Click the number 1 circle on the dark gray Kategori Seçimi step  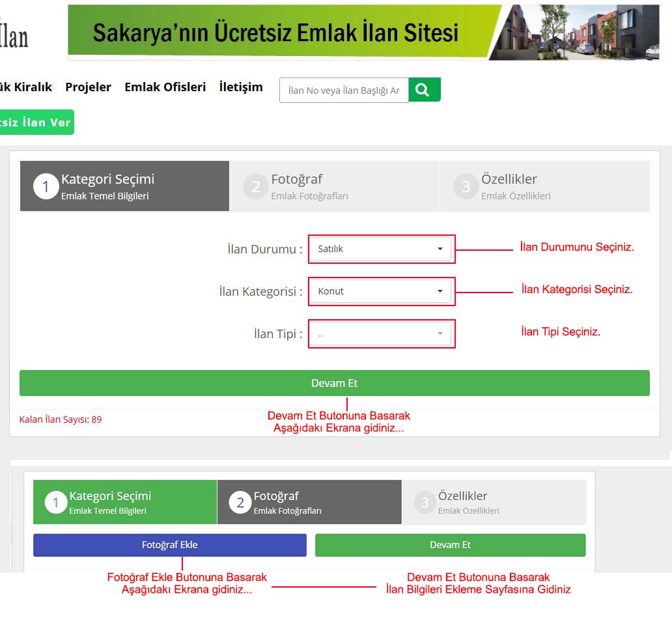(46, 187)
